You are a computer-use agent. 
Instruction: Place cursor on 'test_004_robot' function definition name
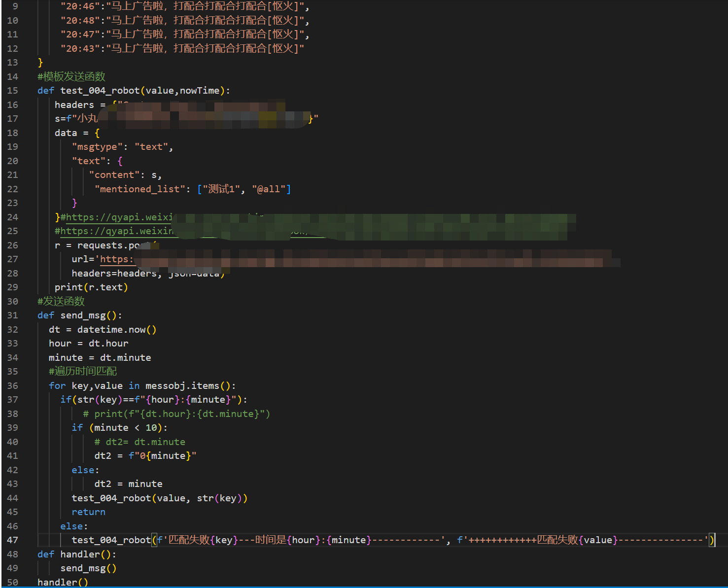click(100, 91)
